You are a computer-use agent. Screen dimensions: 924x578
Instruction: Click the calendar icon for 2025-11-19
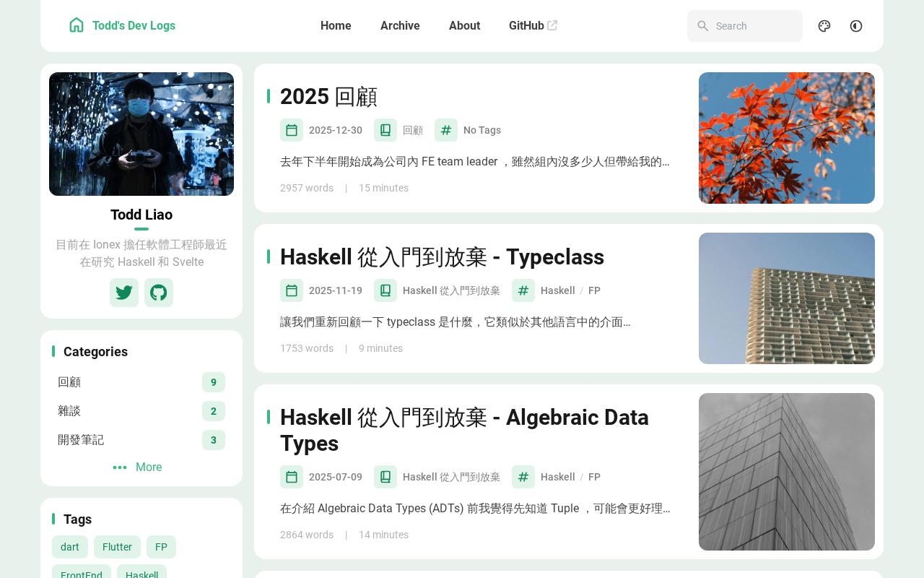292,290
